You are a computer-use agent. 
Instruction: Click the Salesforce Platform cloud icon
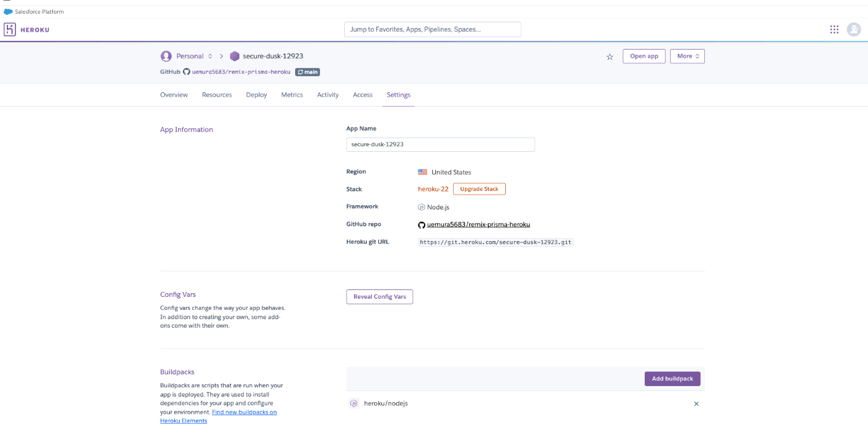click(x=8, y=12)
